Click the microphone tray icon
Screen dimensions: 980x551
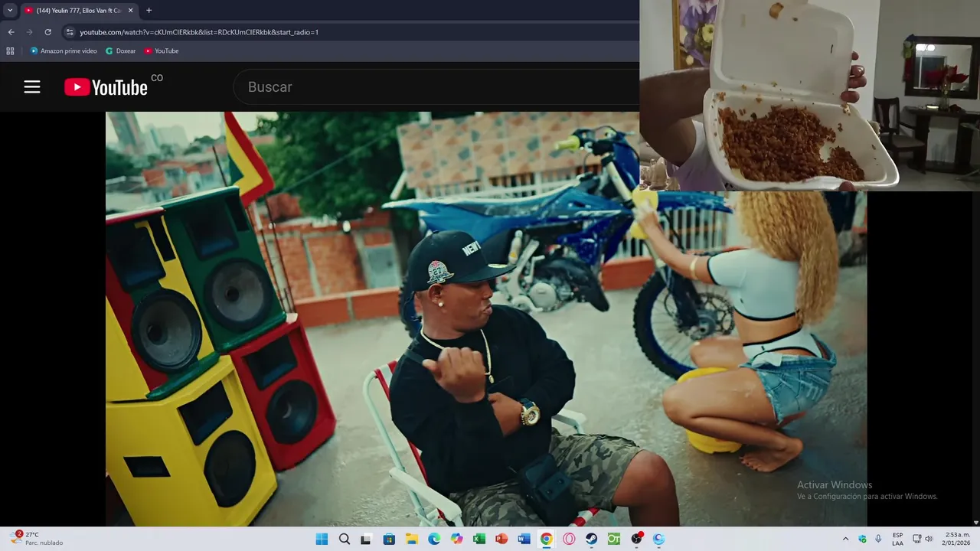[878, 539]
